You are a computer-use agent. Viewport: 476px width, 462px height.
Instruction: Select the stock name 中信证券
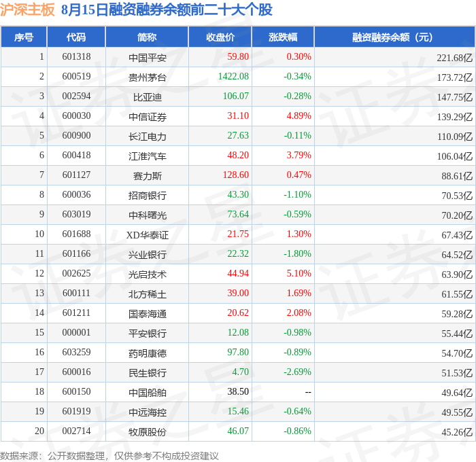click(148, 117)
